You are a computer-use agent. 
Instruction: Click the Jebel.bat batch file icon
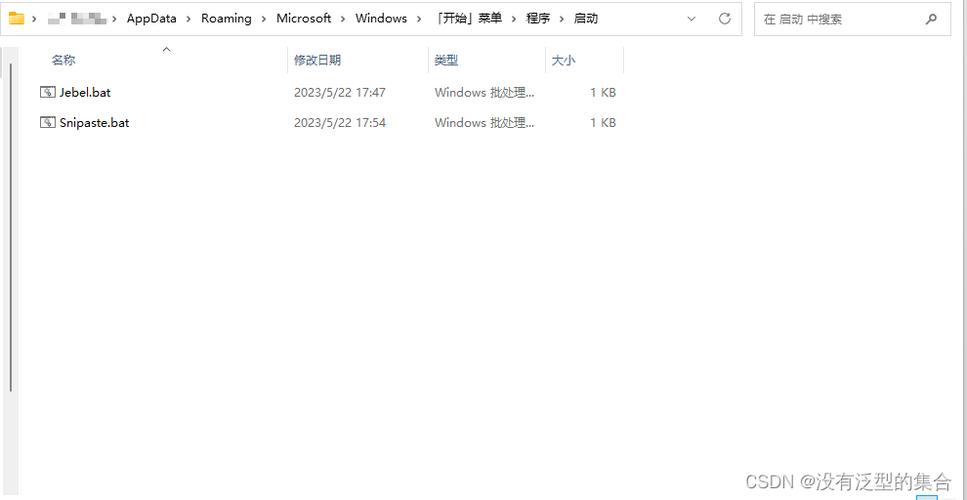[x=47, y=92]
